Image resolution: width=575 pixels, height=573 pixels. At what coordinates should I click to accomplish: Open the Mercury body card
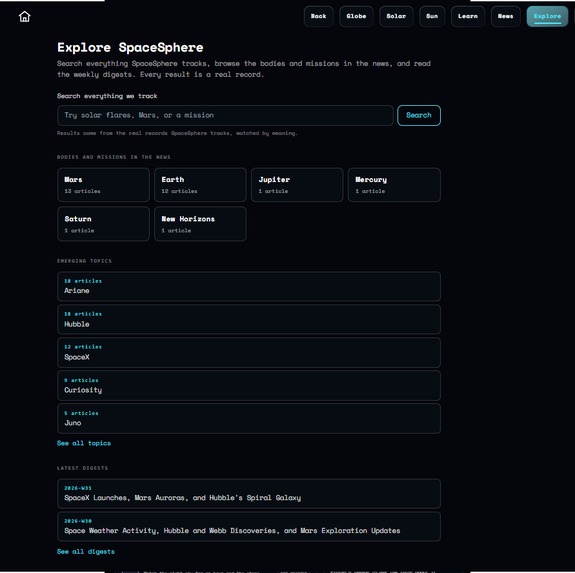coord(394,185)
